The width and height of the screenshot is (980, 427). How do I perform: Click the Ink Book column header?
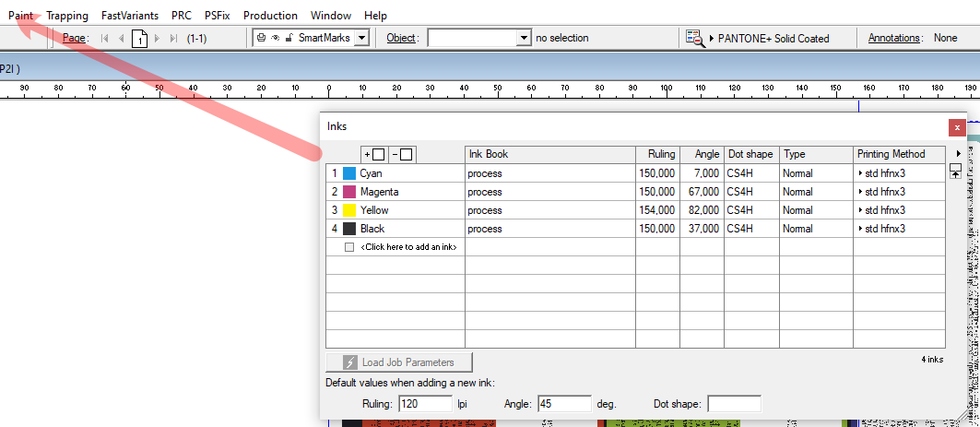coord(550,154)
